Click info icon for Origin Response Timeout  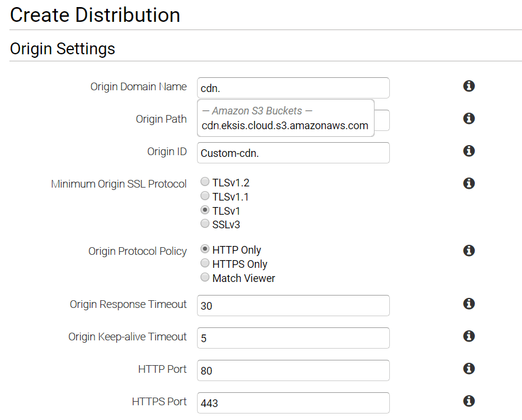point(469,304)
